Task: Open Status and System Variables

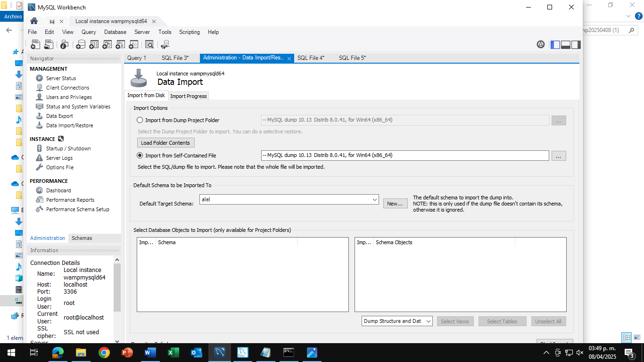Action: [x=78, y=107]
